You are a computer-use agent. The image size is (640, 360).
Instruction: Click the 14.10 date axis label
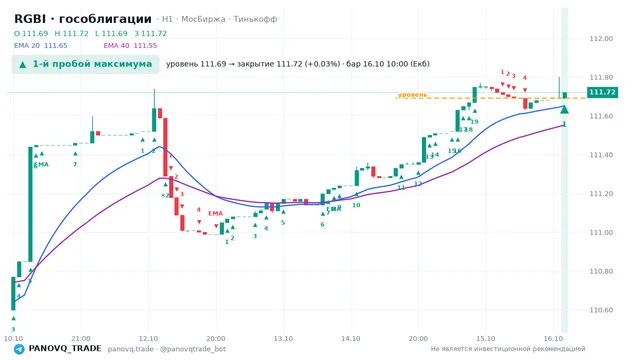point(351,339)
